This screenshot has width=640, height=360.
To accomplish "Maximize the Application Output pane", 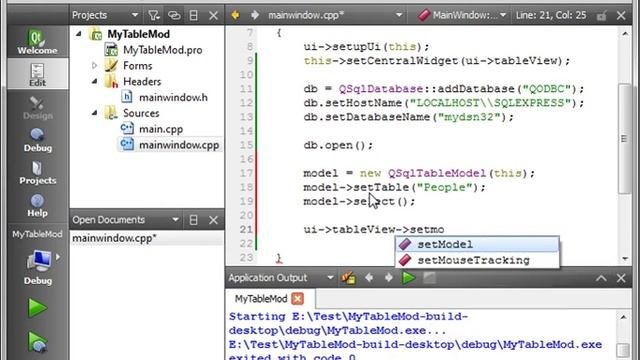I will [x=601, y=278].
